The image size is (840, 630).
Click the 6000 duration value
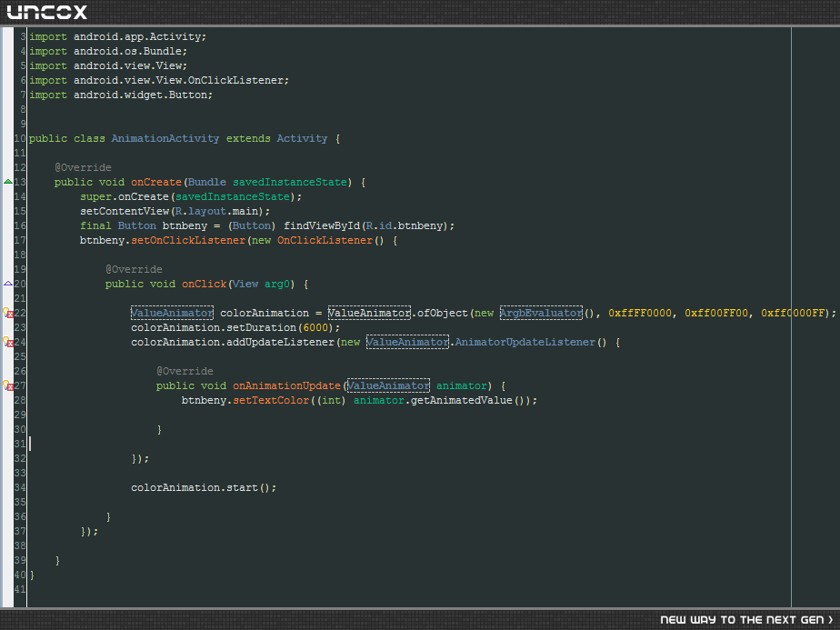point(316,327)
